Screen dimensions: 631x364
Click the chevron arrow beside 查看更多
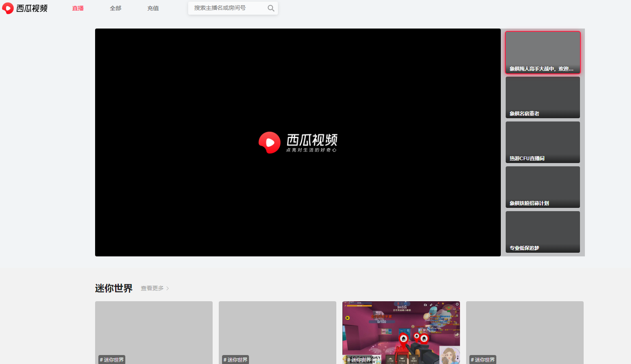tap(167, 288)
